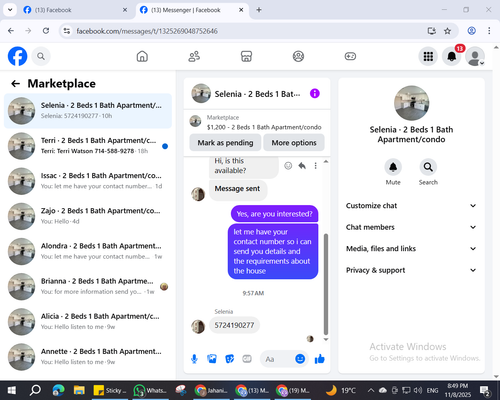Open Brianna conversation in list
Screen dimensions: 500x400
point(88,287)
